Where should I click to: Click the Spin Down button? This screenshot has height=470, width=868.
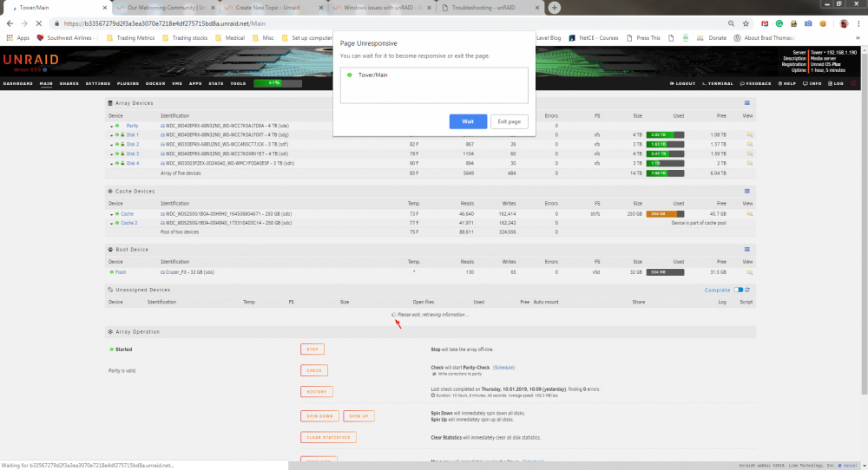pyautogui.click(x=320, y=416)
